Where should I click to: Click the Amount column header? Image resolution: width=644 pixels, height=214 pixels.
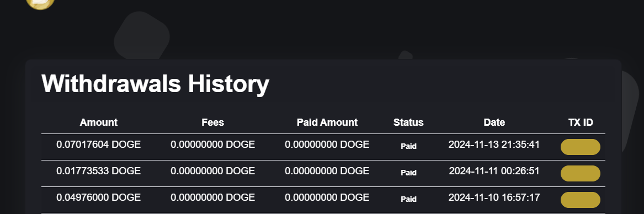tap(99, 122)
